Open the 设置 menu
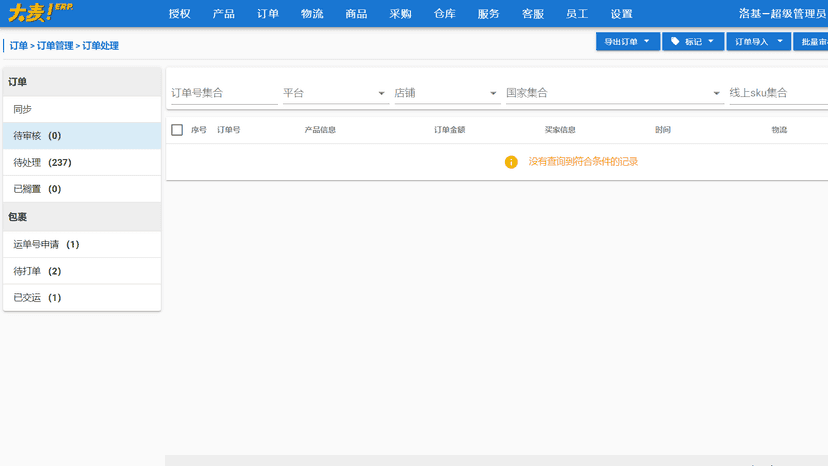828x466 pixels. 622,14
